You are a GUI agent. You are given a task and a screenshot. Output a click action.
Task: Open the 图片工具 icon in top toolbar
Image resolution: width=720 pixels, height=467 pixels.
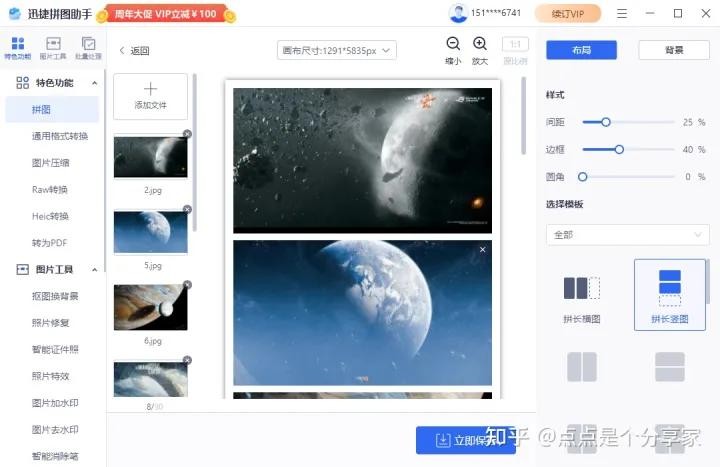tap(53, 46)
